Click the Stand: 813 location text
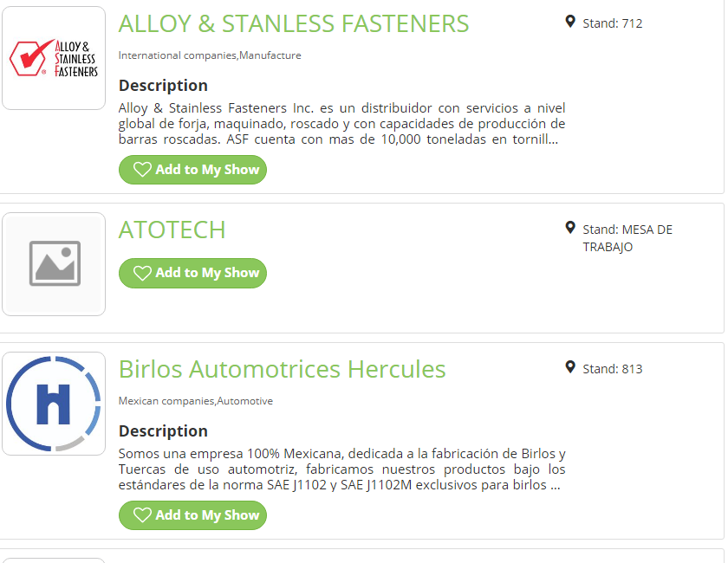 pos(612,369)
